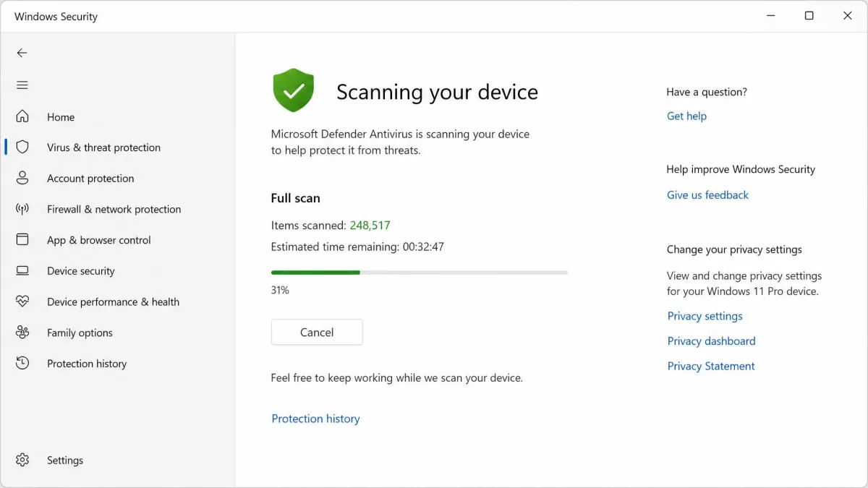Click the Items scanned count 248,517

(x=370, y=226)
